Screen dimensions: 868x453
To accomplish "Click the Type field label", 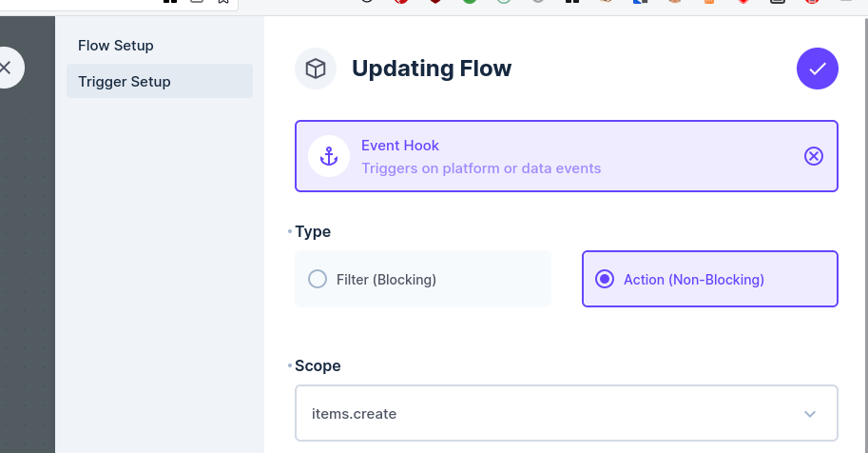I will pyautogui.click(x=313, y=231).
